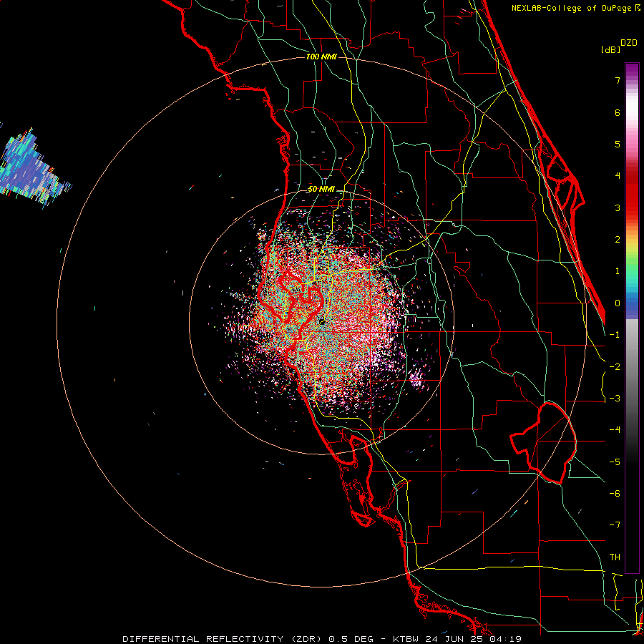Click the 6 value on color scale
Screen dimensions: 644x644
(x=618, y=112)
